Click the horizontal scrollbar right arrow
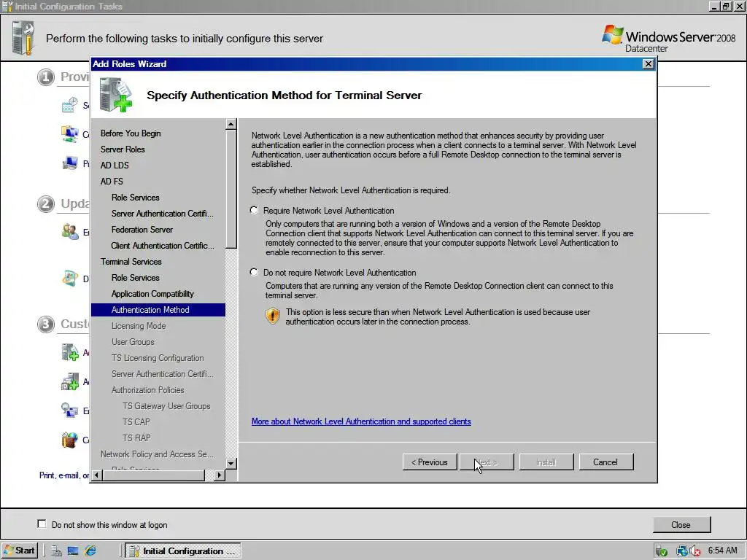 (219, 475)
